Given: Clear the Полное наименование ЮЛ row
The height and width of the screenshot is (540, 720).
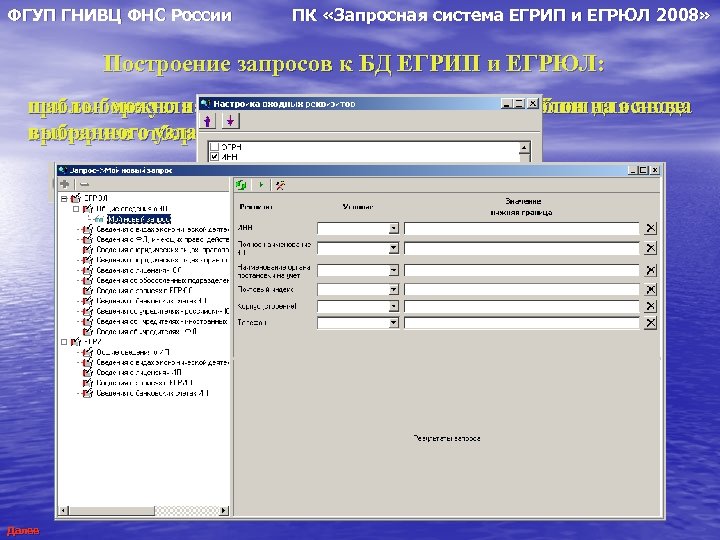Looking at the screenshot, I should 650,248.
